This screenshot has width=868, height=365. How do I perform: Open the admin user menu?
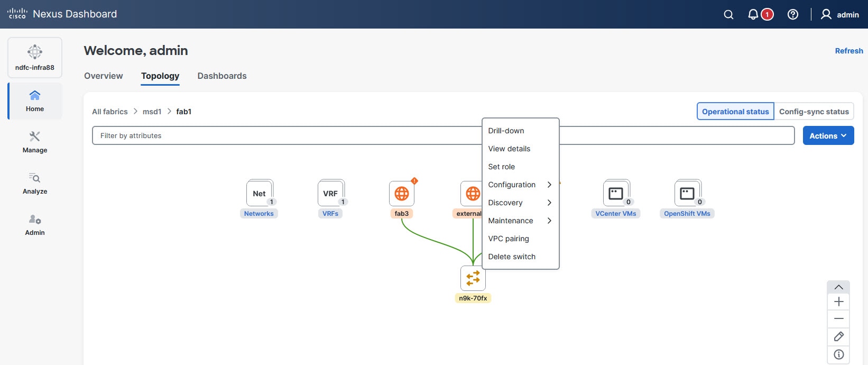(x=839, y=15)
